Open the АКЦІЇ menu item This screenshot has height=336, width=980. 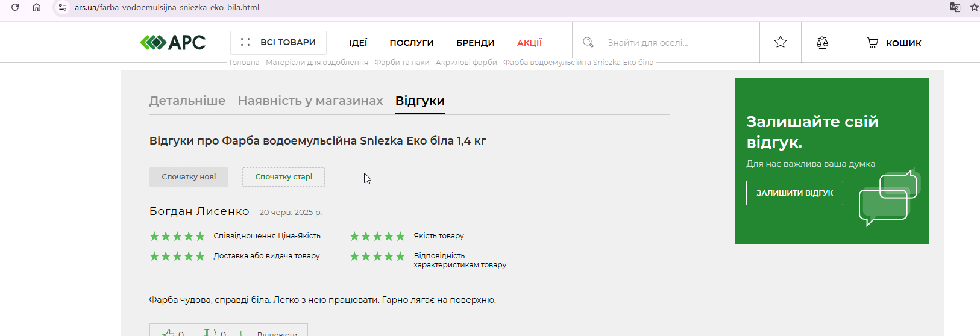click(x=529, y=43)
